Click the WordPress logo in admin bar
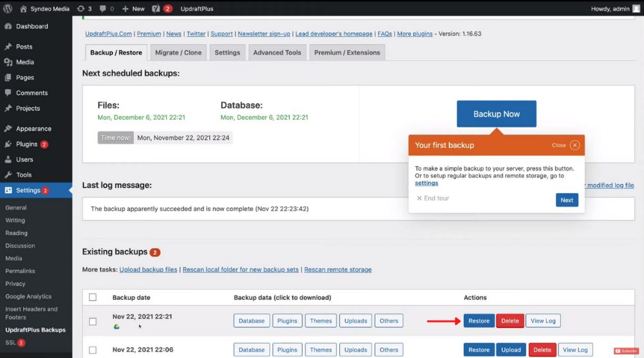Image resolution: width=644 pixels, height=358 pixels. (8, 8)
